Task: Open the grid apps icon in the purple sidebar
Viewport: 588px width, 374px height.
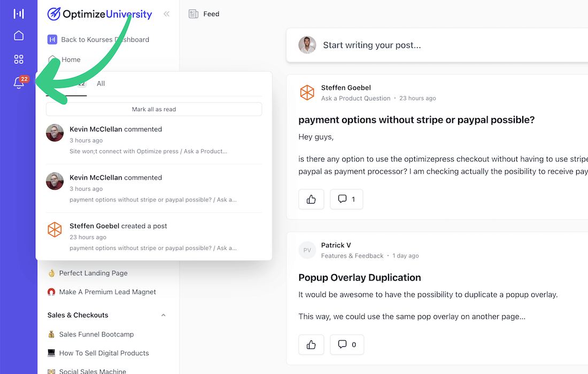Action: 19,59
